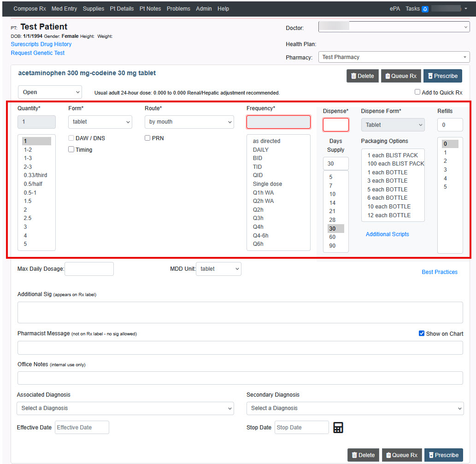Click the bottom Prescribe button

point(443,455)
